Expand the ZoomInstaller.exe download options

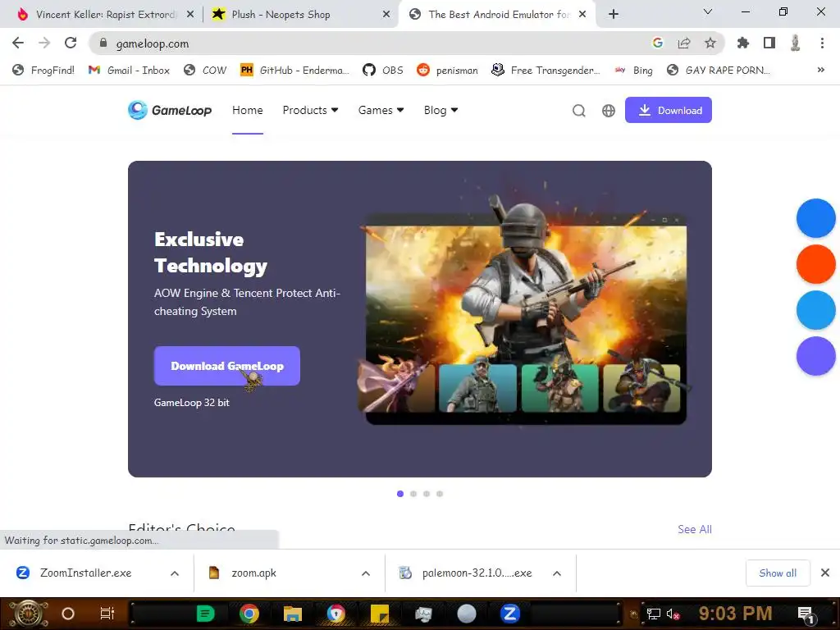coord(175,573)
